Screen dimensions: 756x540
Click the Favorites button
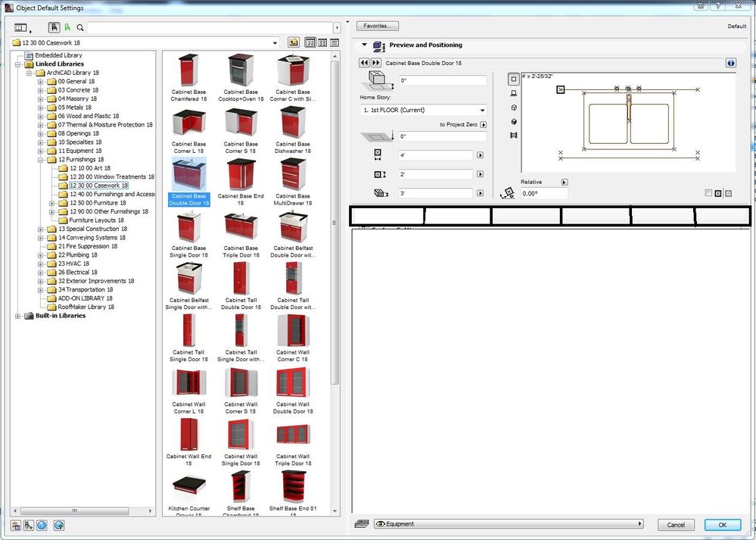[x=377, y=26]
